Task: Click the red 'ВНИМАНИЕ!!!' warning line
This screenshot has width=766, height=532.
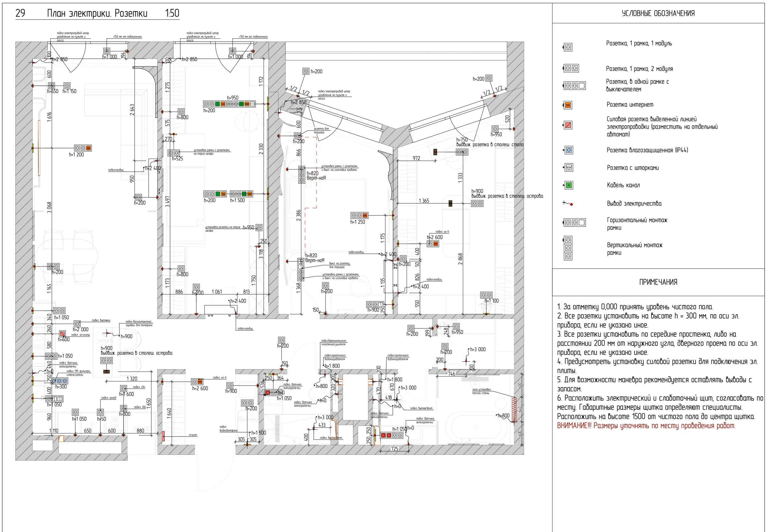Action: [646, 426]
